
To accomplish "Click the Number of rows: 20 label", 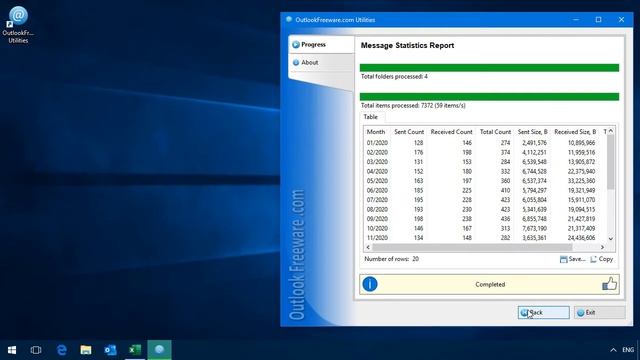I will [x=391, y=259].
